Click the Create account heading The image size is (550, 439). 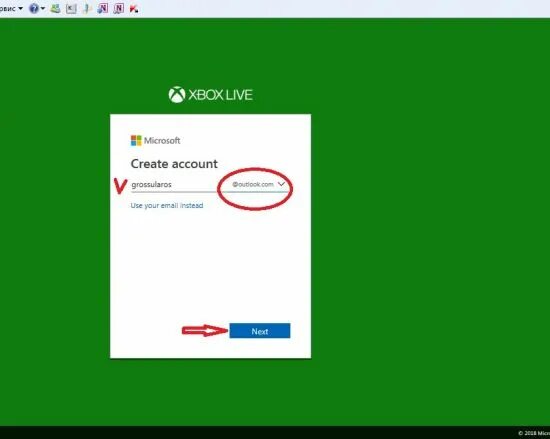[x=174, y=164]
